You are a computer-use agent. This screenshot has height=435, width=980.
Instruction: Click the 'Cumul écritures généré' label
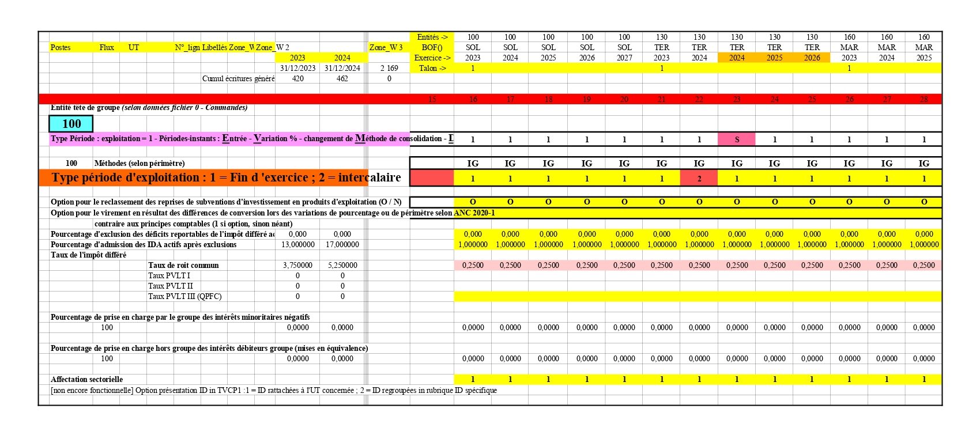tap(238, 78)
